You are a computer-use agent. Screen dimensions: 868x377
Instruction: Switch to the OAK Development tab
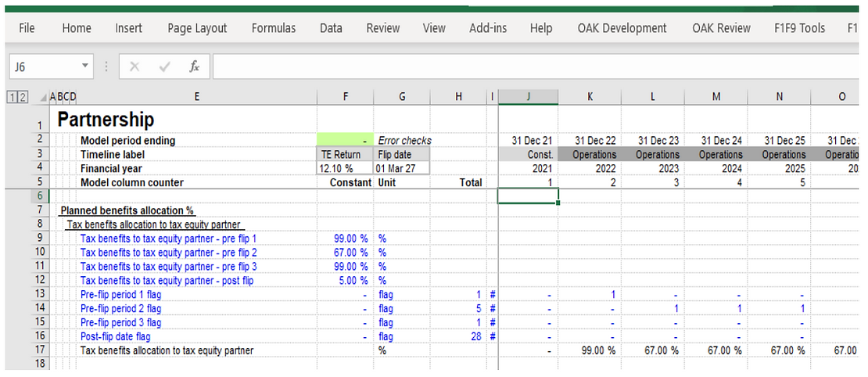tap(622, 28)
